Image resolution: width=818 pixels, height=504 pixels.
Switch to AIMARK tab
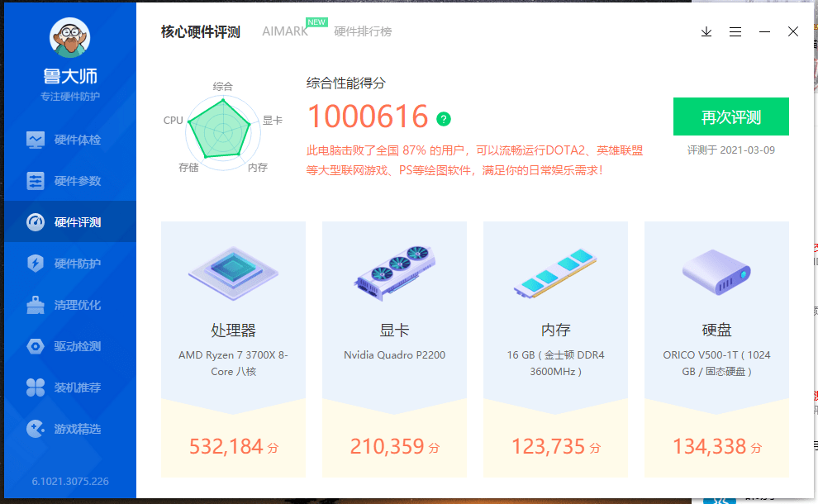point(285,31)
